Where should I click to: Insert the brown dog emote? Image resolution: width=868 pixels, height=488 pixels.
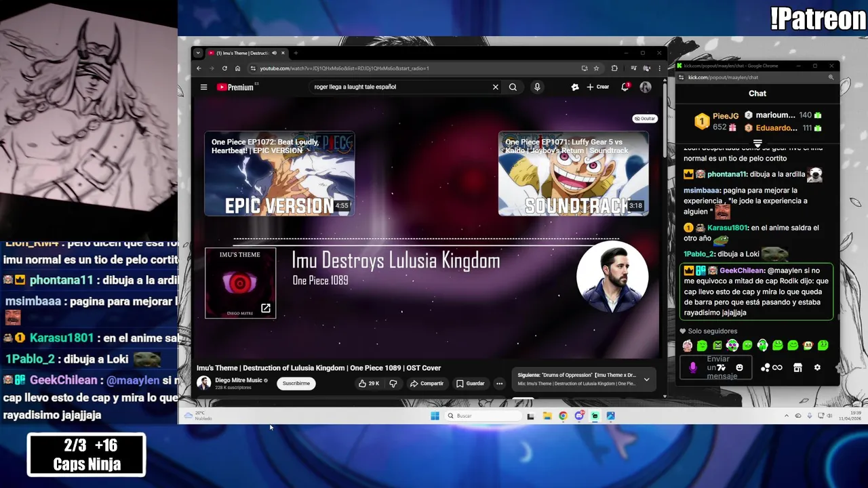(x=808, y=346)
